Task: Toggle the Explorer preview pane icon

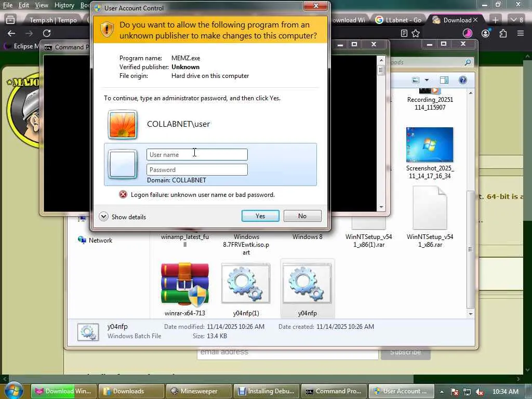Action: (x=444, y=80)
